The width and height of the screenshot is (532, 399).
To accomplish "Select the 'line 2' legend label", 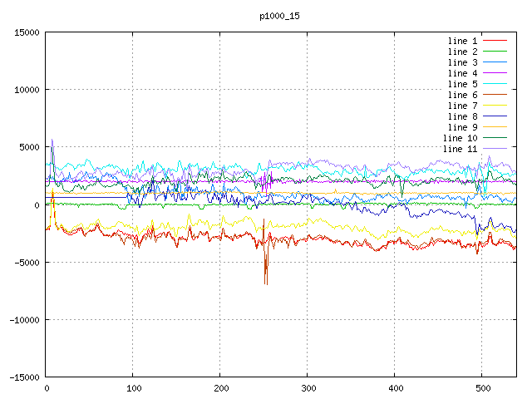I will (463, 52).
